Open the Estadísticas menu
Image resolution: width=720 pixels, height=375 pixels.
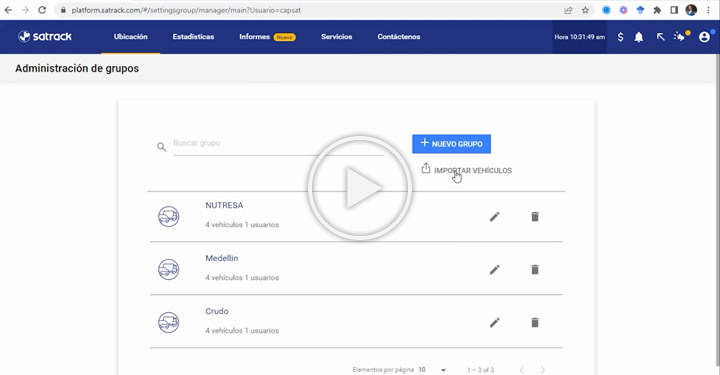pos(193,37)
